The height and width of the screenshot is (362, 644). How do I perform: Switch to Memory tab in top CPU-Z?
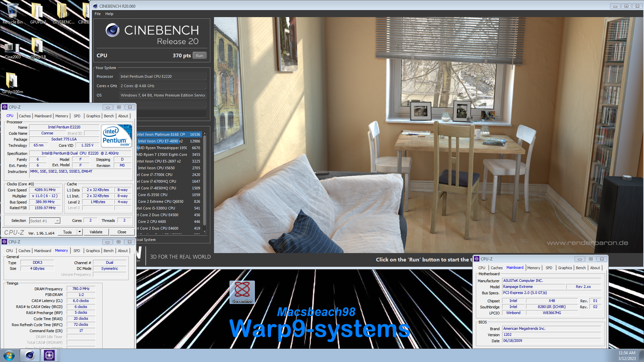coord(62,116)
